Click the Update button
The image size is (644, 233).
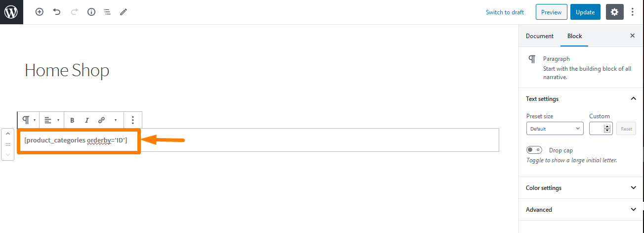[585, 12]
